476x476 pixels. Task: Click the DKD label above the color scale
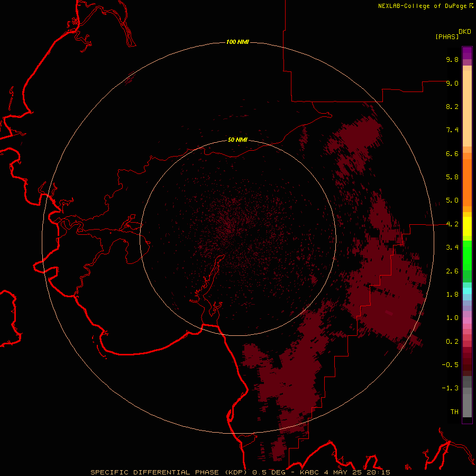[x=465, y=32]
